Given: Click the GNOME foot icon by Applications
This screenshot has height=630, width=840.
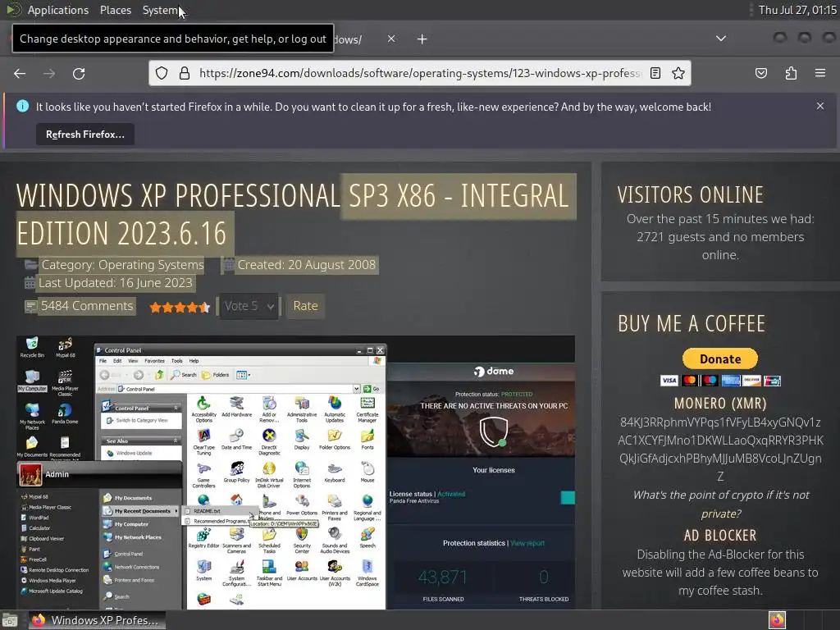Looking at the screenshot, I should tap(13, 10).
